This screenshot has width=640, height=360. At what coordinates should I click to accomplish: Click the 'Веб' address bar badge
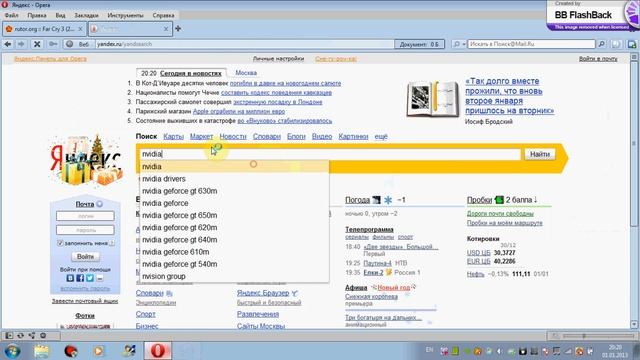(78, 44)
